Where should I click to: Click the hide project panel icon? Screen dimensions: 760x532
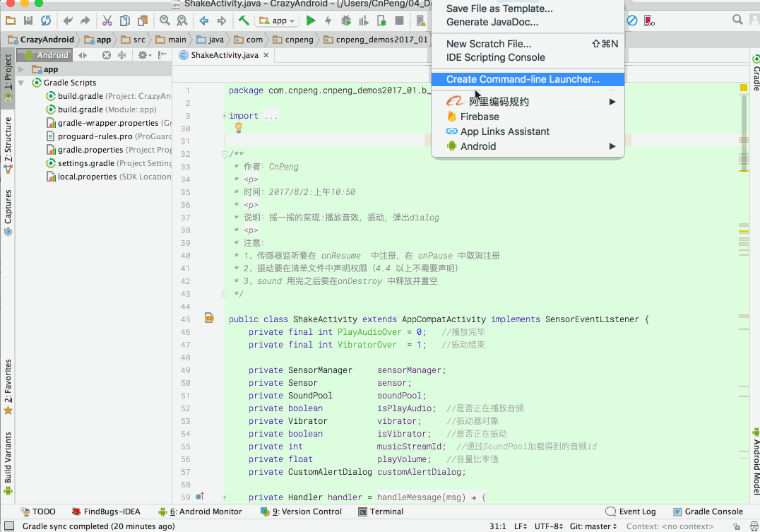(162, 55)
